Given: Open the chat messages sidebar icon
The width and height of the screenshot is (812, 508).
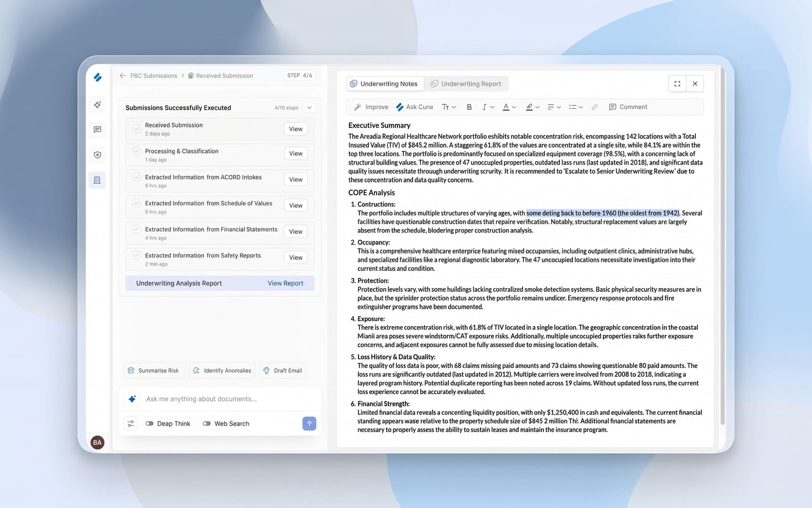Looking at the screenshot, I should [97, 130].
